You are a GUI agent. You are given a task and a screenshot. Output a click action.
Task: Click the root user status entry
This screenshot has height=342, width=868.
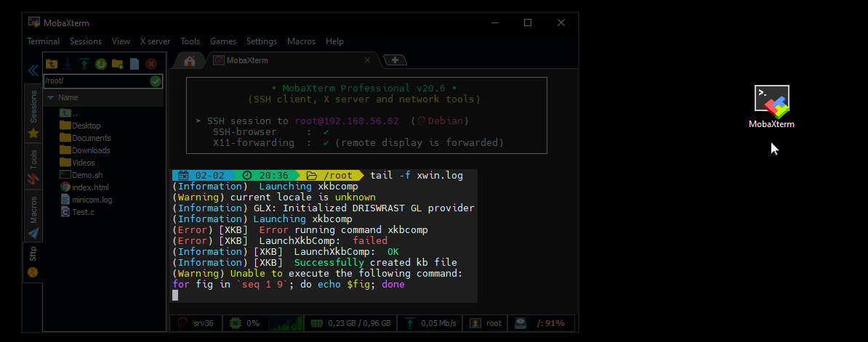click(x=486, y=323)
